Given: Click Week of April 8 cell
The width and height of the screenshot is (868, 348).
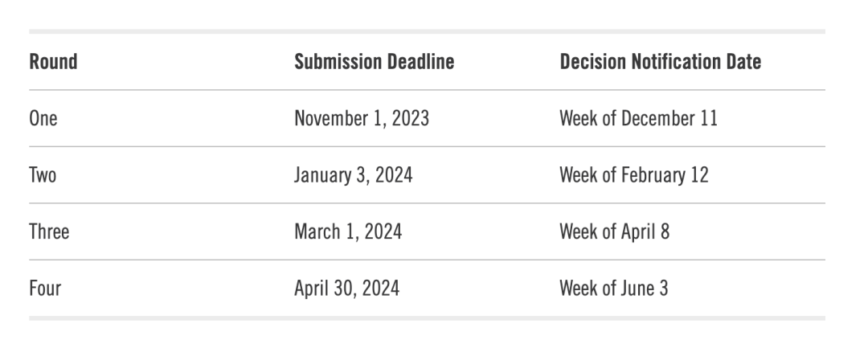Looking at the screenshot, I should [614, 232].
